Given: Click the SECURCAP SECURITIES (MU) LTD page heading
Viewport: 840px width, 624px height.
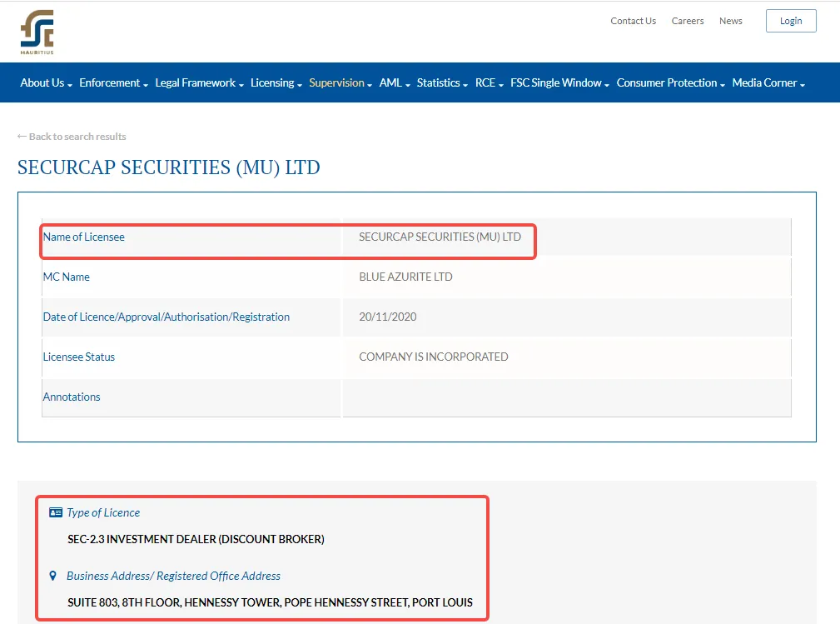Looking at the screenshot, I should tap(169, 167).
